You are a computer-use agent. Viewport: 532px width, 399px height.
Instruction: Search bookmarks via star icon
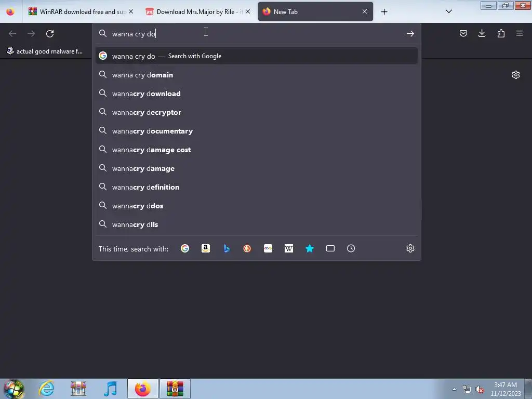(x=310, y=248)
